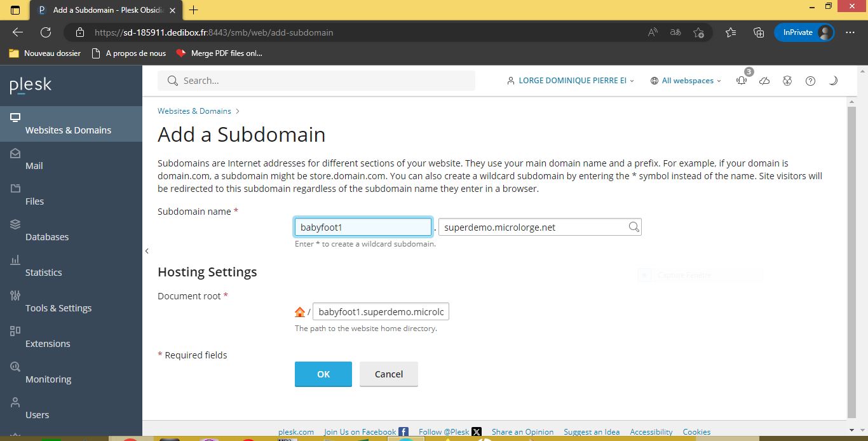Click the Plesk logo
Image resolution: width=868 pixels, height=441 pixels.
[31, 85]
